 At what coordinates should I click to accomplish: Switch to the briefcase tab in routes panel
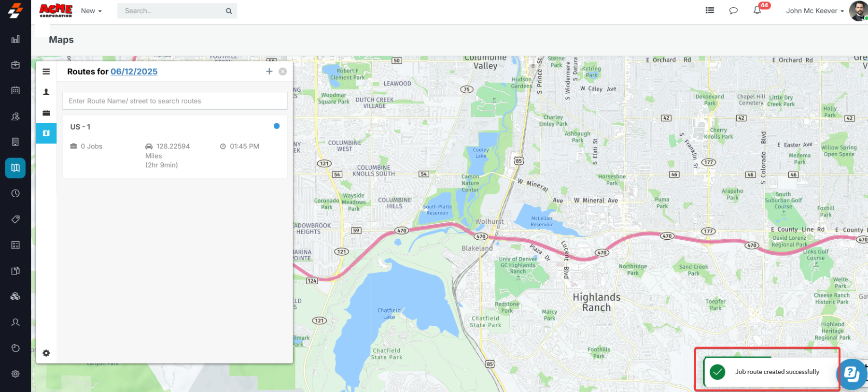coord(46,113)
